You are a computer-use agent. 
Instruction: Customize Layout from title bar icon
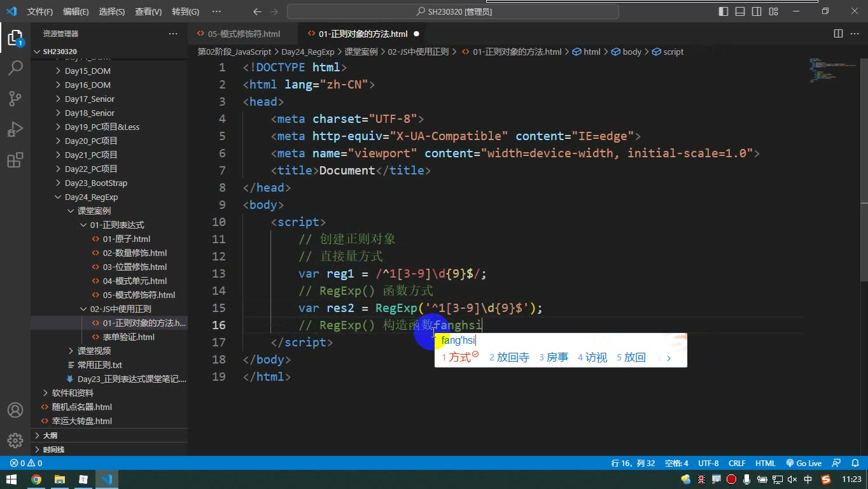[774, 11]
